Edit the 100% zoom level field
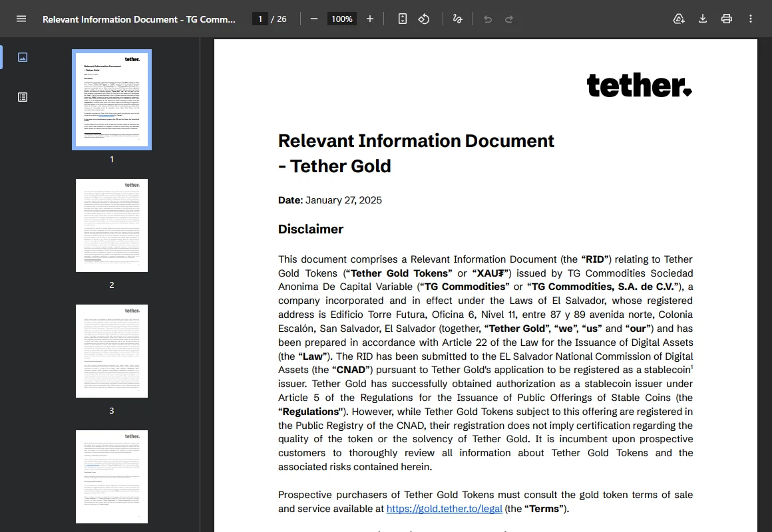The height and width of the screenshot is (532, 772). (341, 19)
